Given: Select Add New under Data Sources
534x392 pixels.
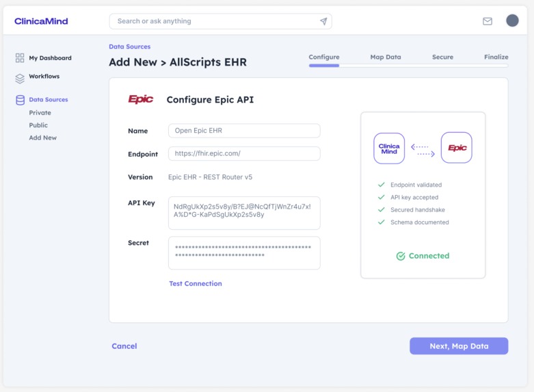Looking at the screenshot, I should [43, 138].
